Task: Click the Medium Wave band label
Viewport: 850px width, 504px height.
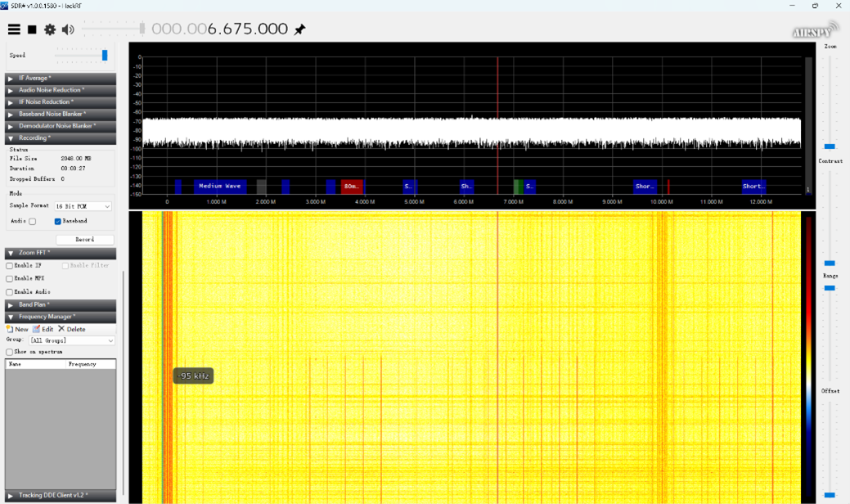Action: click(x=220, y=187)
